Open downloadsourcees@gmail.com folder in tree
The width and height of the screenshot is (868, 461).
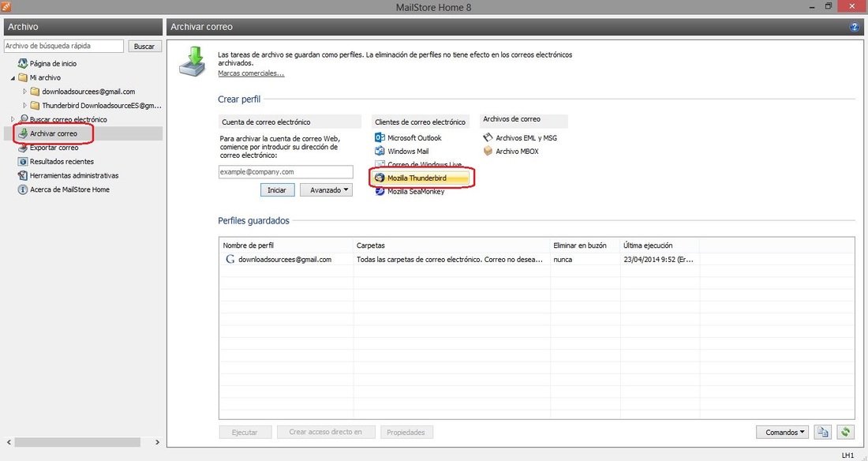(88, 92)
